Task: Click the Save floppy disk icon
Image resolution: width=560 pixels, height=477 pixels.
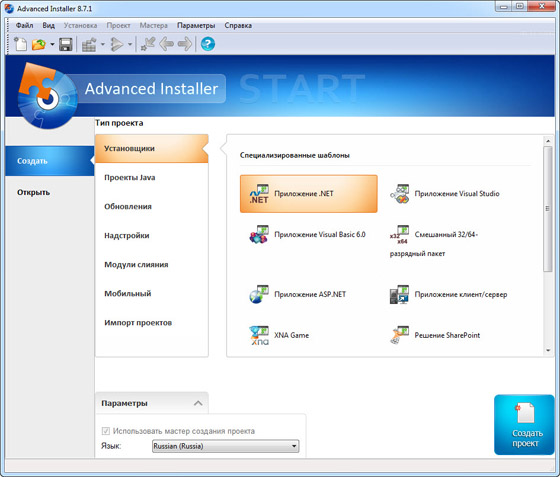Action: click(x=65, y=45)
